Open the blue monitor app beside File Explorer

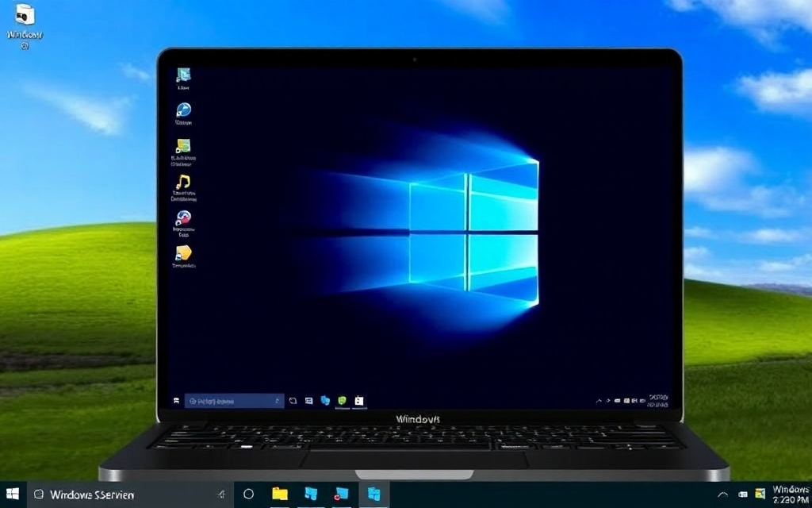311,494
